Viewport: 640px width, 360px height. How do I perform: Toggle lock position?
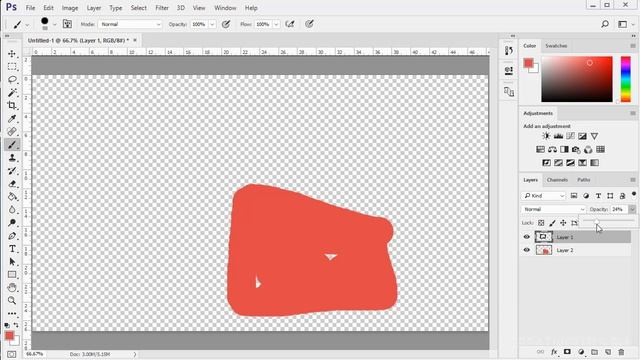tap(563, 223)
